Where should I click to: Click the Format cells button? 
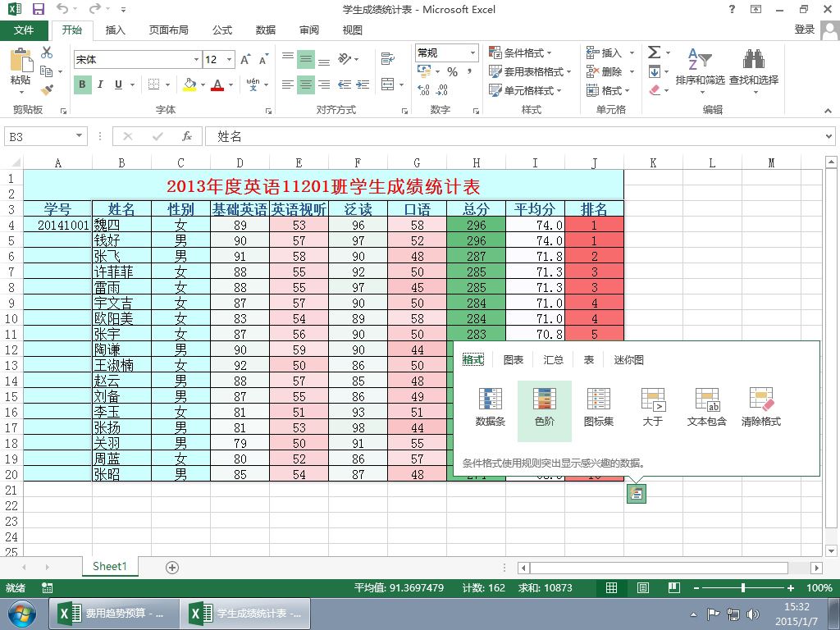coord(608,90)
